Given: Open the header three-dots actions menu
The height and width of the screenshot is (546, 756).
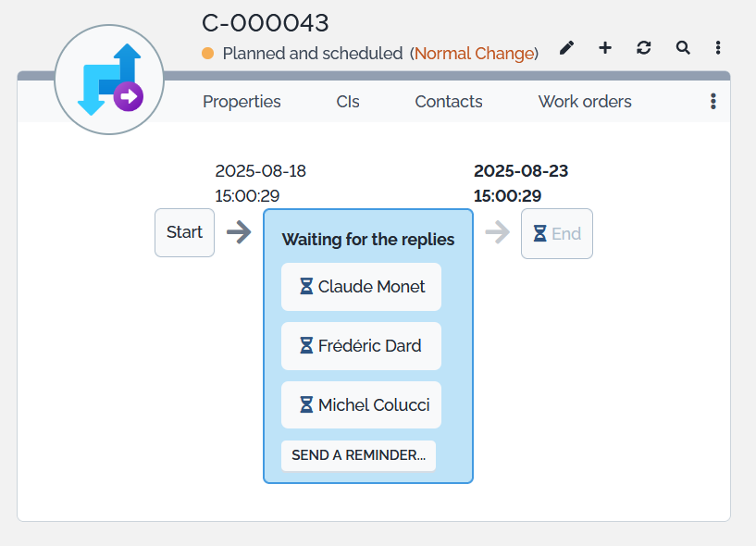Looking at the screenshot, I should point(718,48).
